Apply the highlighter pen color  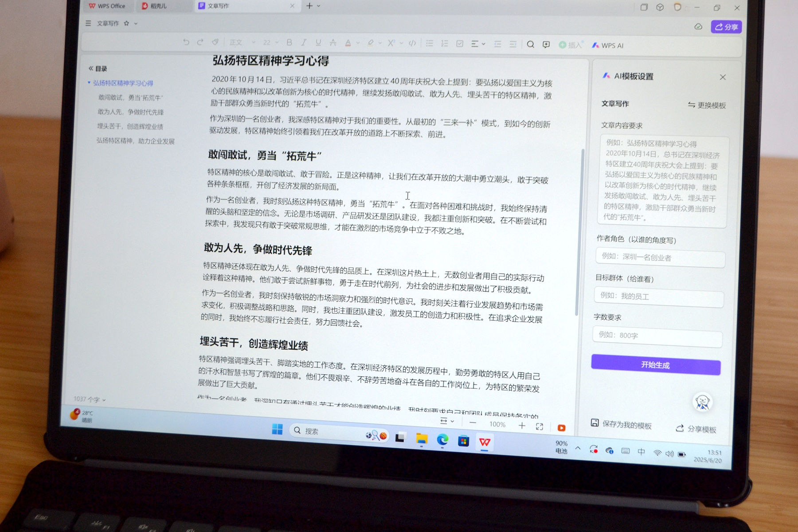tap(371, 43)
